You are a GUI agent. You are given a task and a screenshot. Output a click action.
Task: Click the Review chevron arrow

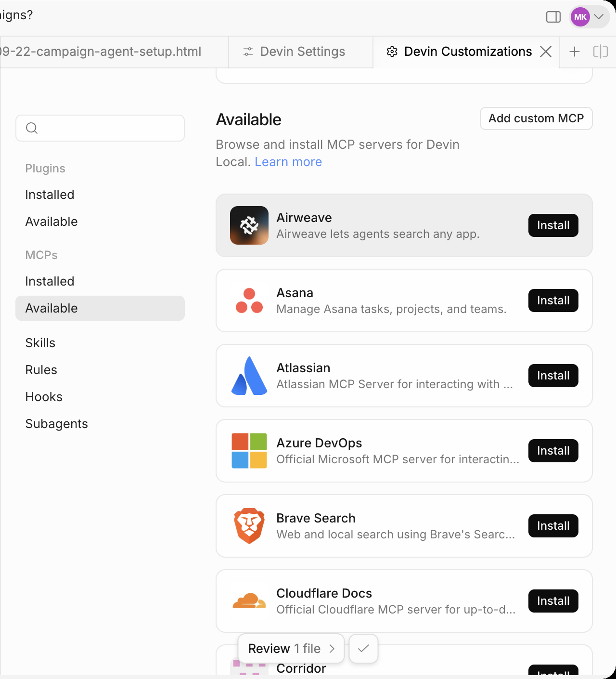click(x=332, y=649)
